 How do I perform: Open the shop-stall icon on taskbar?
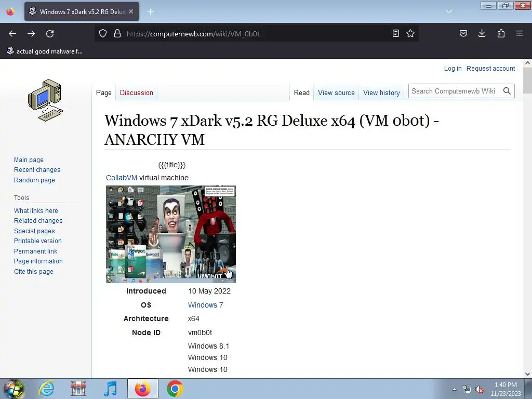[x=78, y=389]
